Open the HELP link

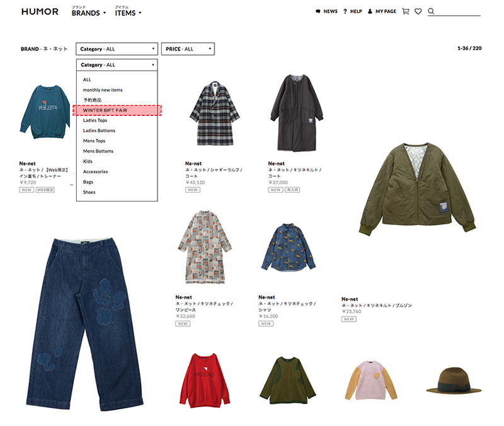356,11
